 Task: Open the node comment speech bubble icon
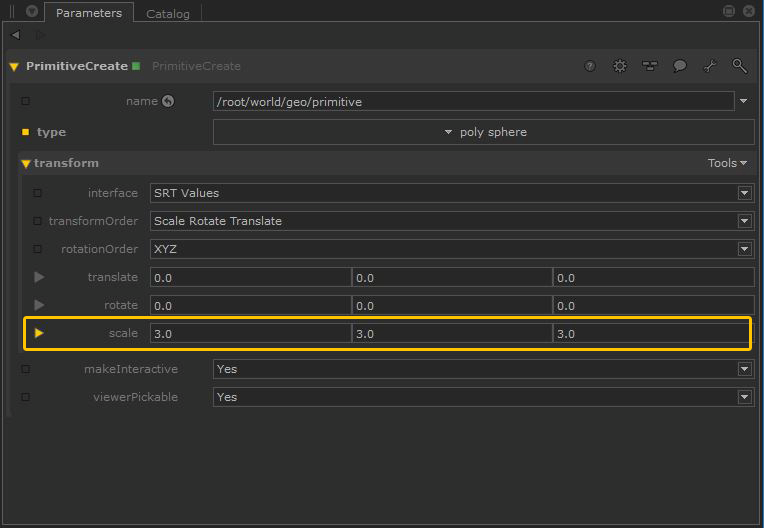[x=680, y=66]
